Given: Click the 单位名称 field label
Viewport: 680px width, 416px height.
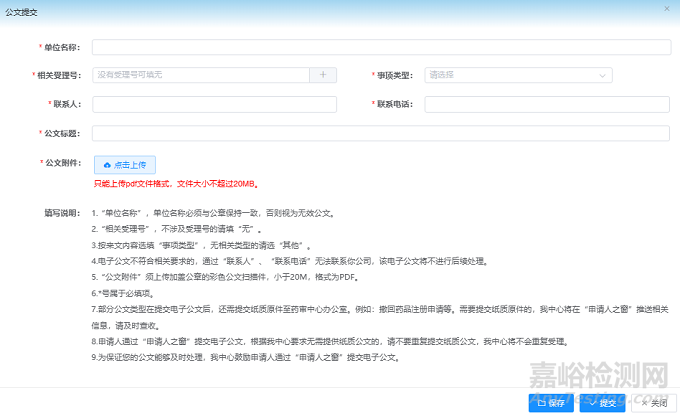Looking at the screenshot, I should (x=62, y=47).
